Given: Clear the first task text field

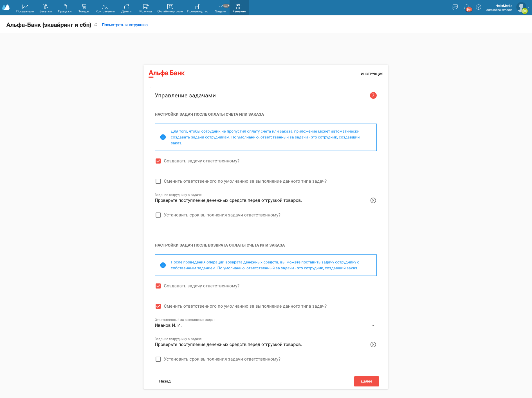Looking at the screenshot, I should [x=373, y=200].
